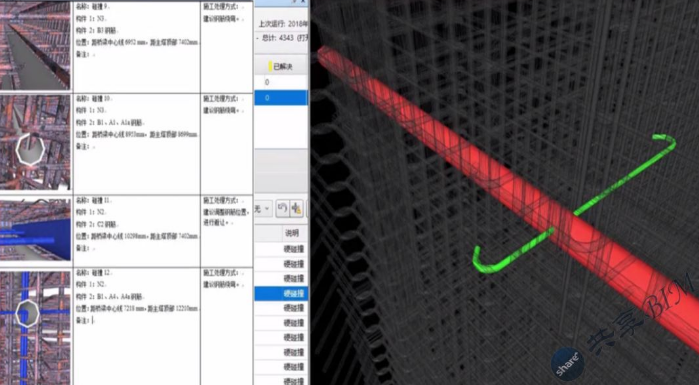Click the 位置 line in clash 11 cell
The height and width of the screenshot is (385, 699).
(137, 236)
